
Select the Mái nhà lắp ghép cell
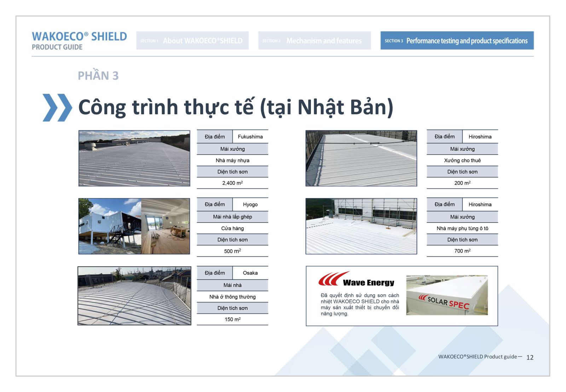pos(232,217)
